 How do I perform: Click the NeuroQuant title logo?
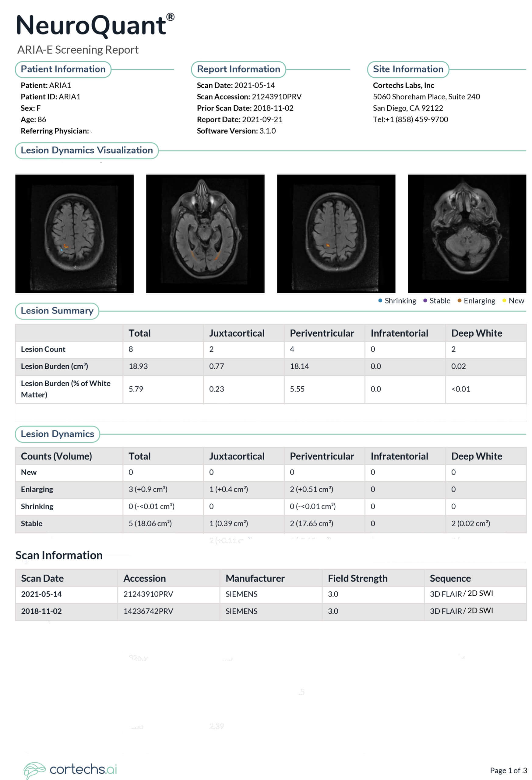95,25
